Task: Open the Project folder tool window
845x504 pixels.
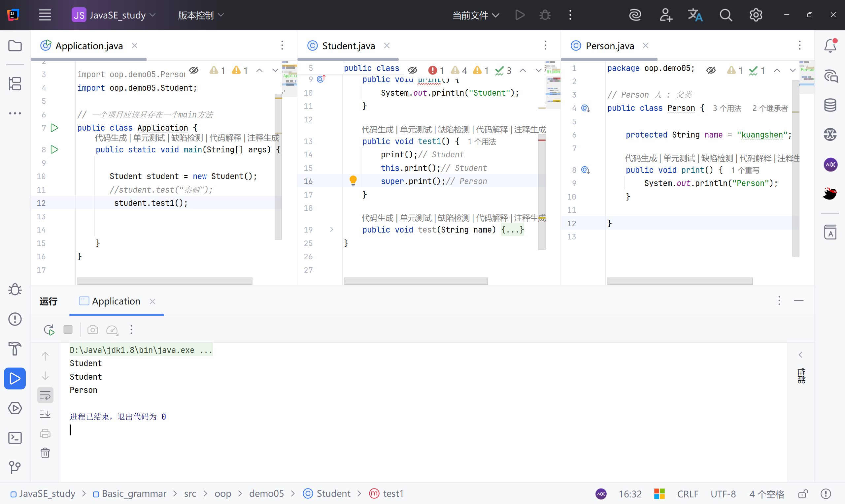Action: pyautogui.click(x=15, y=46)
